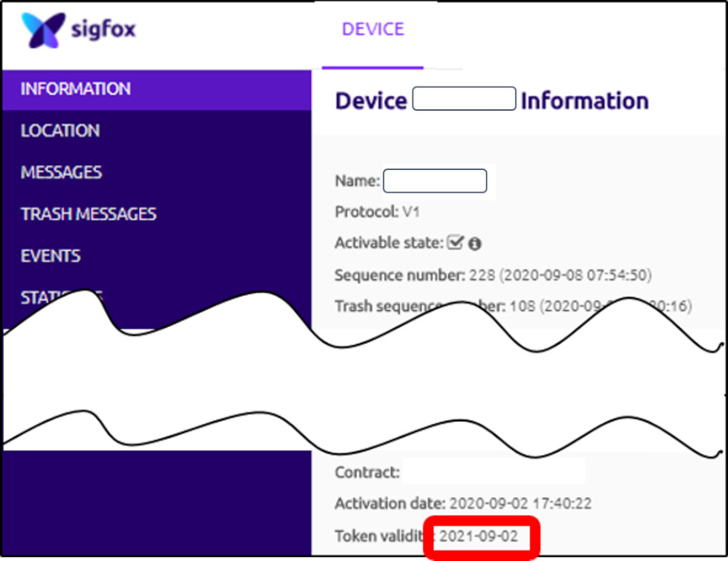Select INFORMATION in the sidebar
This screenshot has width=728, height=561.
156,89
